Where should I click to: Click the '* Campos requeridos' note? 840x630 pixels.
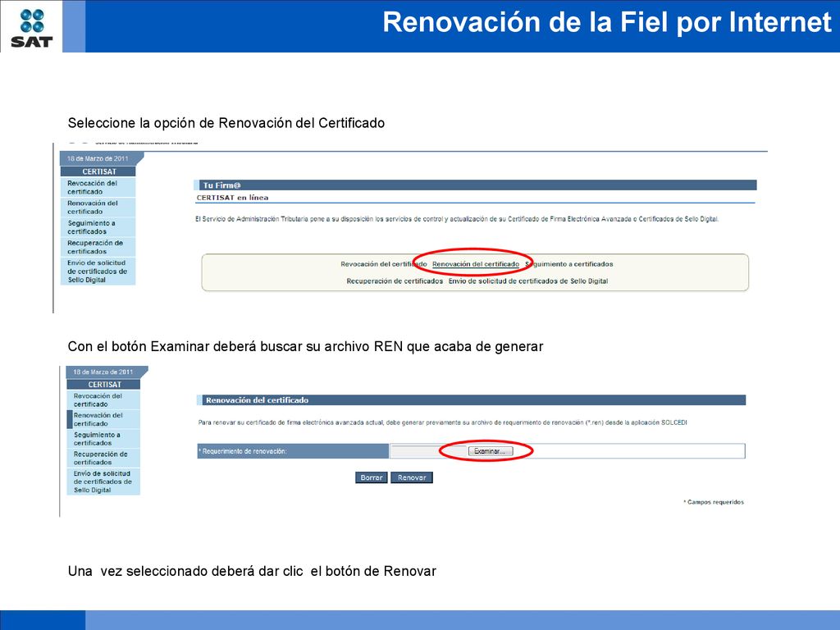tap(714, 502)
